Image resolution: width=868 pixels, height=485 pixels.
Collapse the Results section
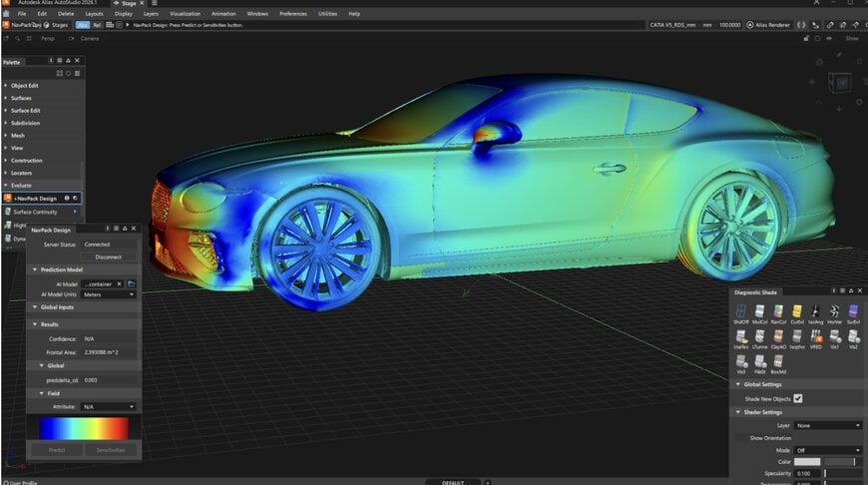(35, 324)
